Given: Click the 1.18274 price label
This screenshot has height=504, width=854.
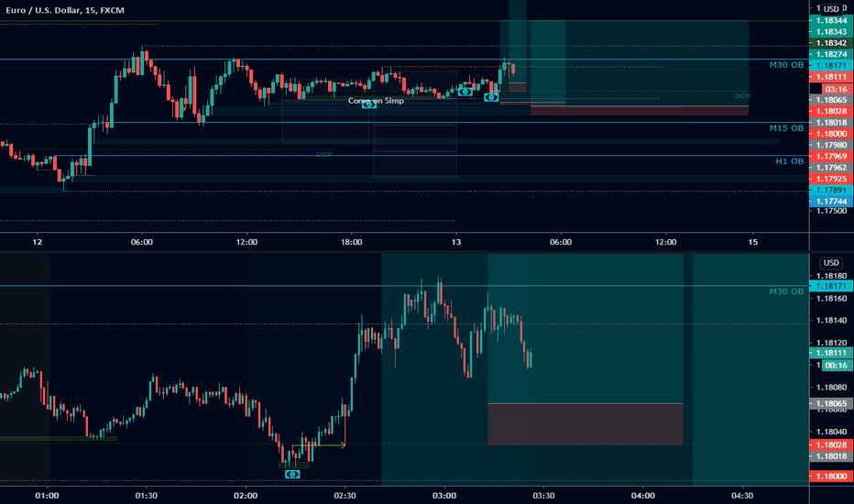Looking at the screenshot, I should (x=831, y=54).
